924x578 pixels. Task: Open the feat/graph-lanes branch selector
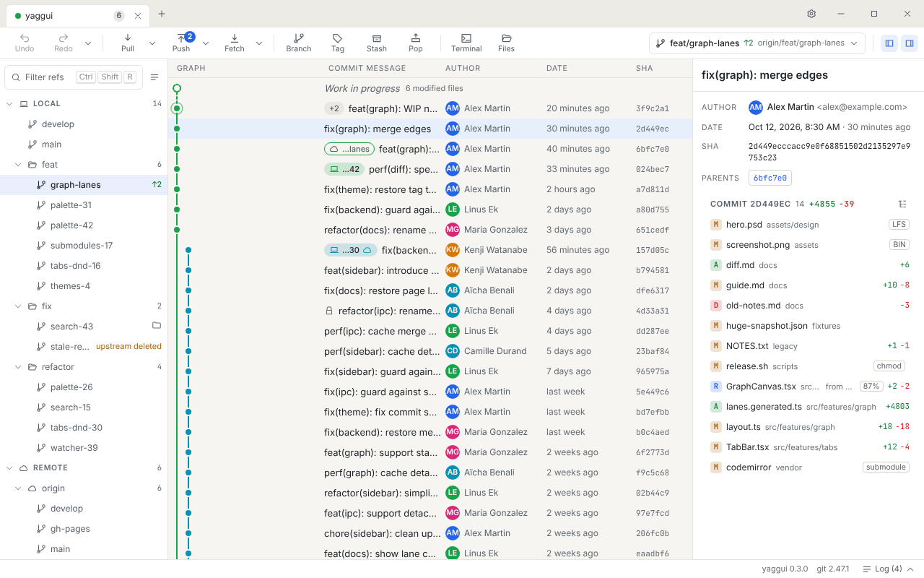(x=757, y=43)
